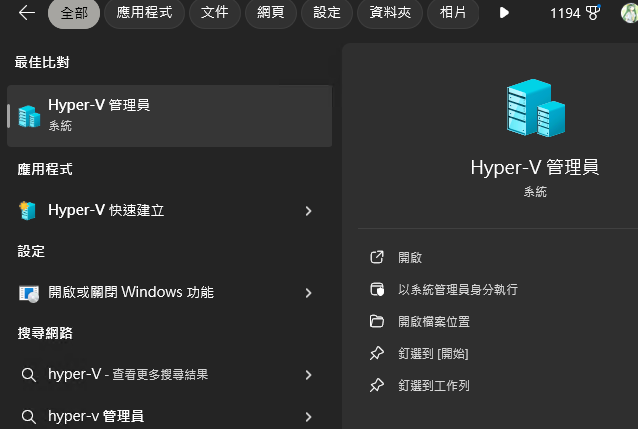Image resolution: width=638 pixels, height=429 pixels.
Task: Choose 以系統管理員身分執行 action
Action: click(x=458, y=289)
